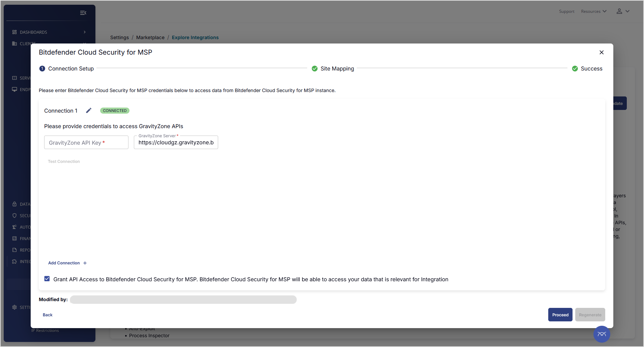Click the Integrations puzzle icon in sidebar
The height and width of the screenshot is (347, 644).
[x=14, y=261]
